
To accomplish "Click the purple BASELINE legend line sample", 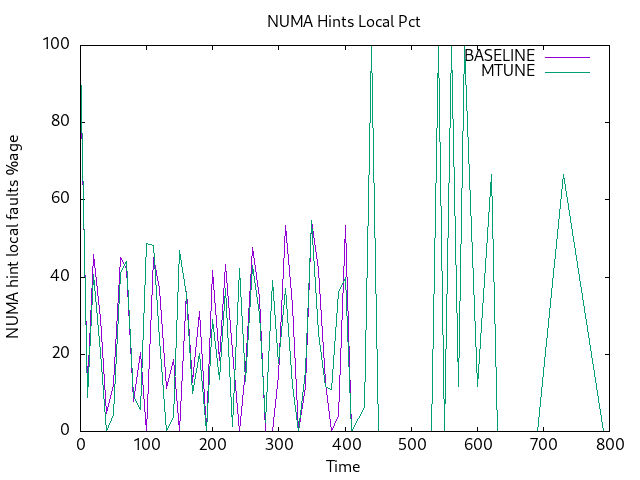I will (x=566, y=56).
